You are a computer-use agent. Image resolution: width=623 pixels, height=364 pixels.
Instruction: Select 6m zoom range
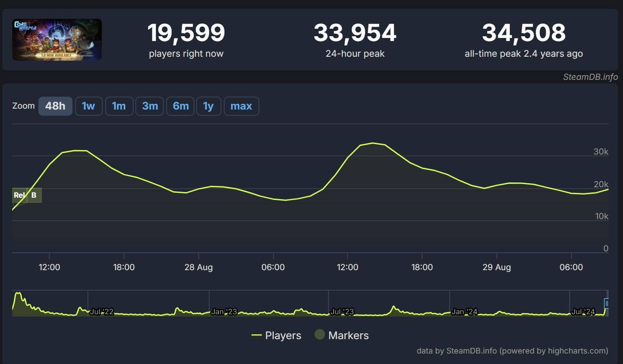point(180,106)
